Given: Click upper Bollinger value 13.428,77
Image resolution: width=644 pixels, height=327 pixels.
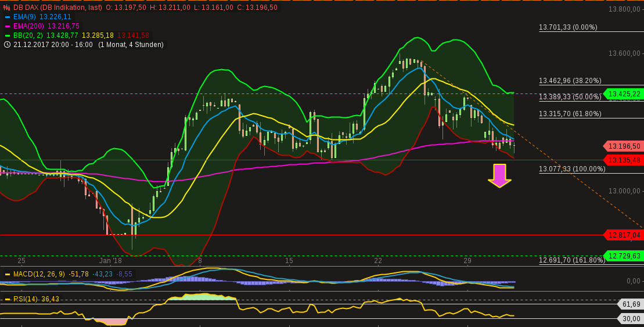Looking at the screenshot, I should [x=63, y=36].
